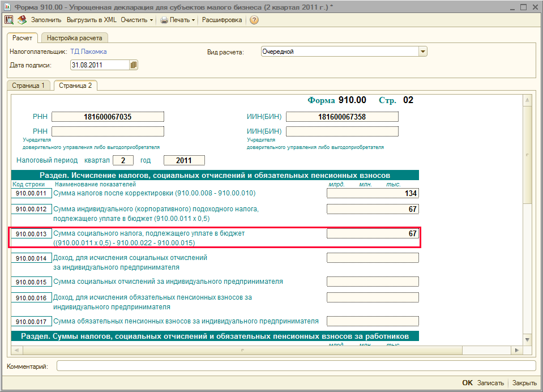
Task: Open help with the question mark icon
Action: point(254,20)
